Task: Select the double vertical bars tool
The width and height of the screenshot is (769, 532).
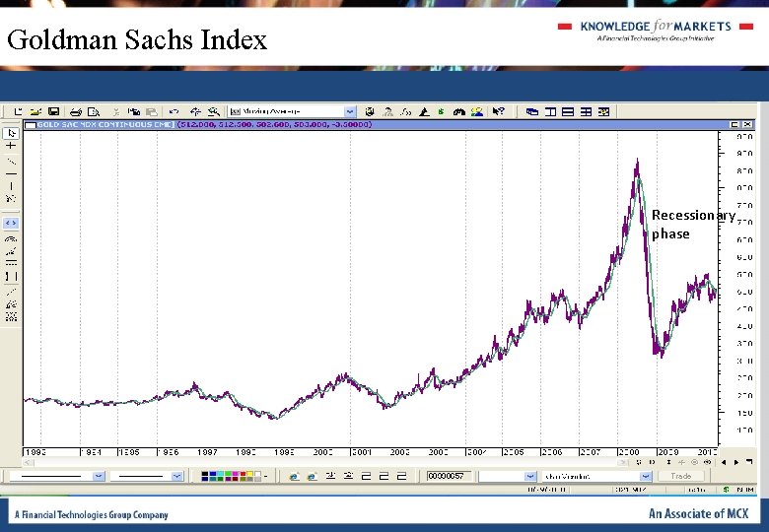Action: (11, 276)
